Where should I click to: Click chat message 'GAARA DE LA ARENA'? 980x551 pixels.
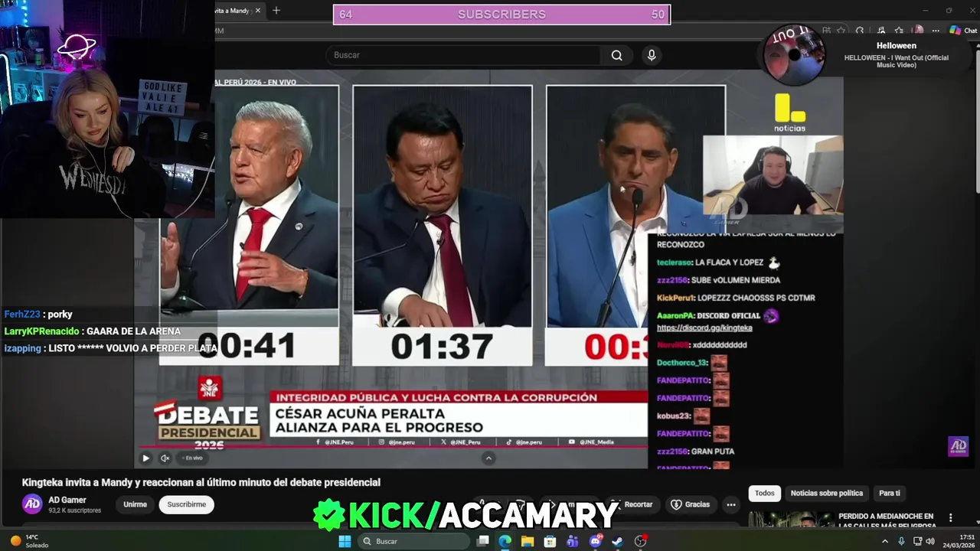click(133, 331)
